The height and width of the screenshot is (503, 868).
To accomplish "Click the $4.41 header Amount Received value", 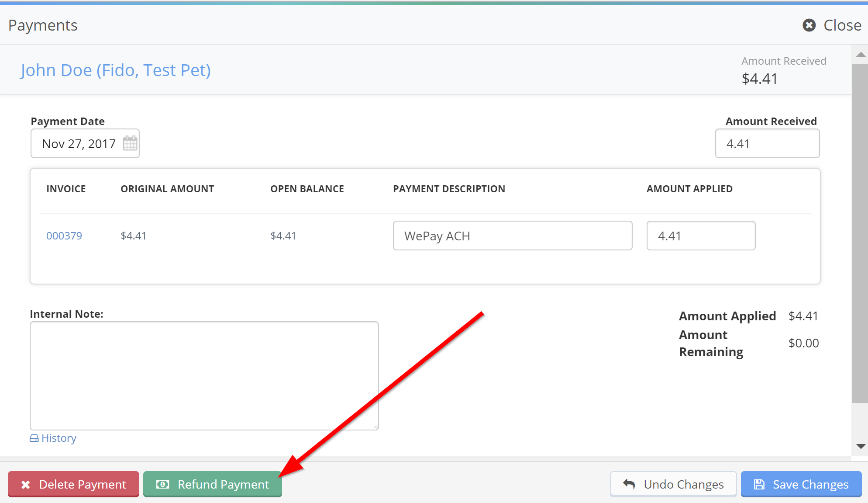I will [x=759, y=79].
